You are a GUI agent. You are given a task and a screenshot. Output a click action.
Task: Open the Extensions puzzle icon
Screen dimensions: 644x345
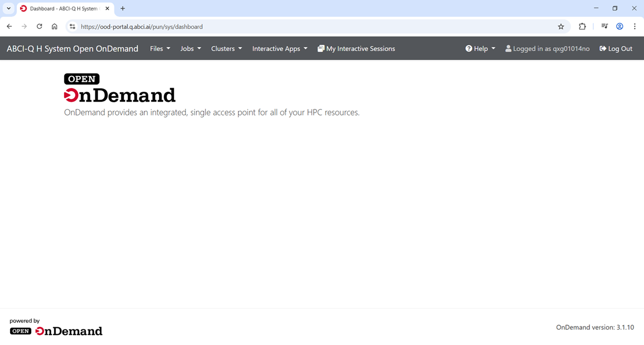[582, 27]
